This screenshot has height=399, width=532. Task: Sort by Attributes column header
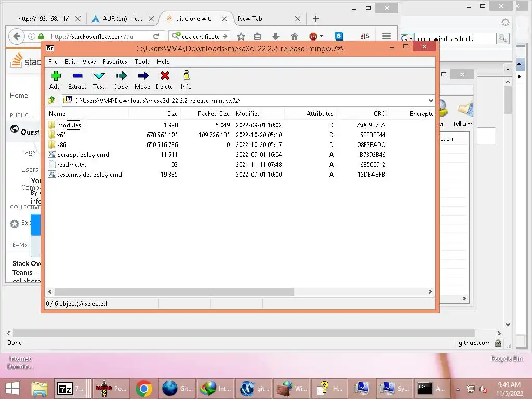click(x=310, y=114)
